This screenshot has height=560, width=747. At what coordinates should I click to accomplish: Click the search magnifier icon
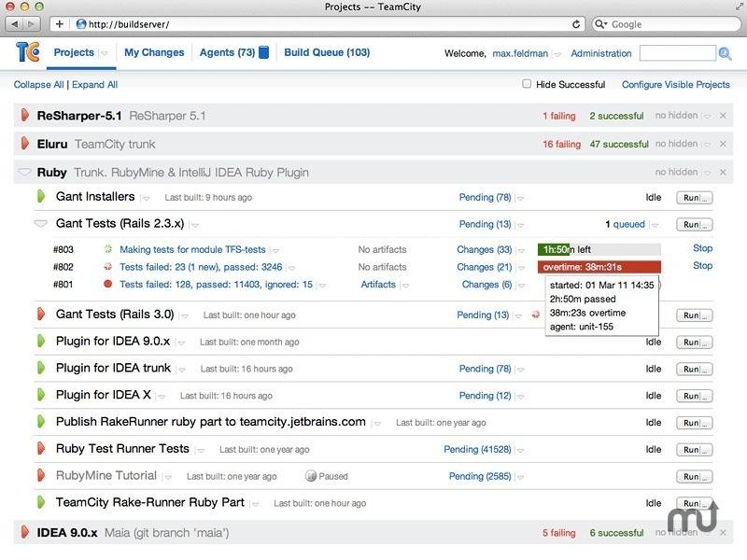pyautogui.click(x=725, y=53)
